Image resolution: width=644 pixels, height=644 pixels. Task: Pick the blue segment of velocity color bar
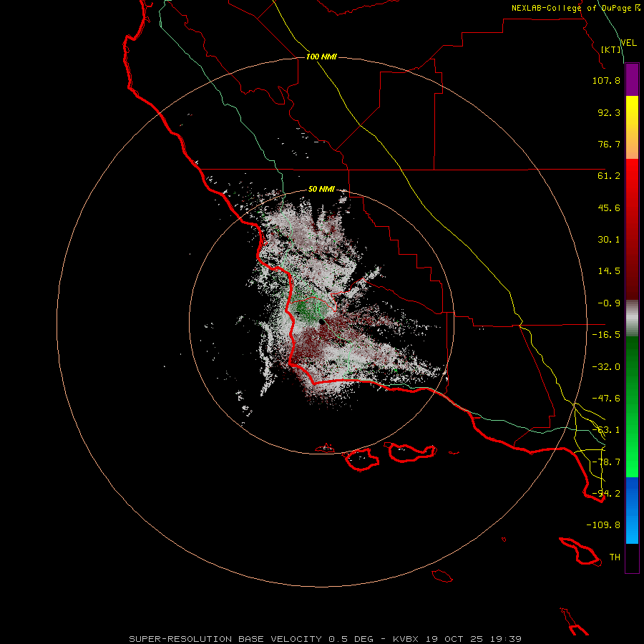point(632,493)
